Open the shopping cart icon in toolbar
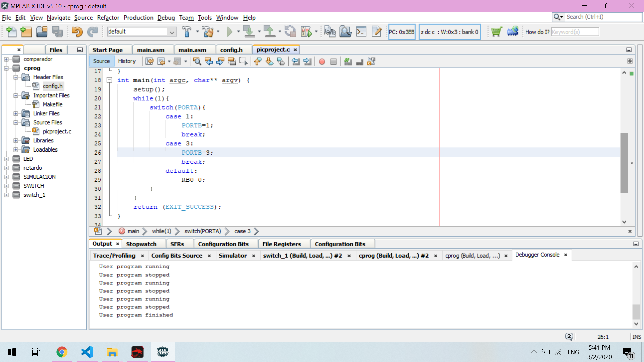Image resolution: width=644 pixels, height=362 pixels. [496, 32]
